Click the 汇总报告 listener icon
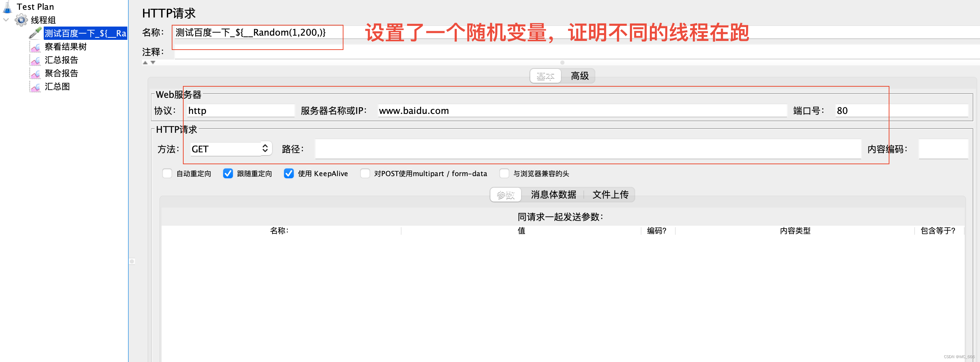Viewport: 980px width, 362px height. pos(35,60)
